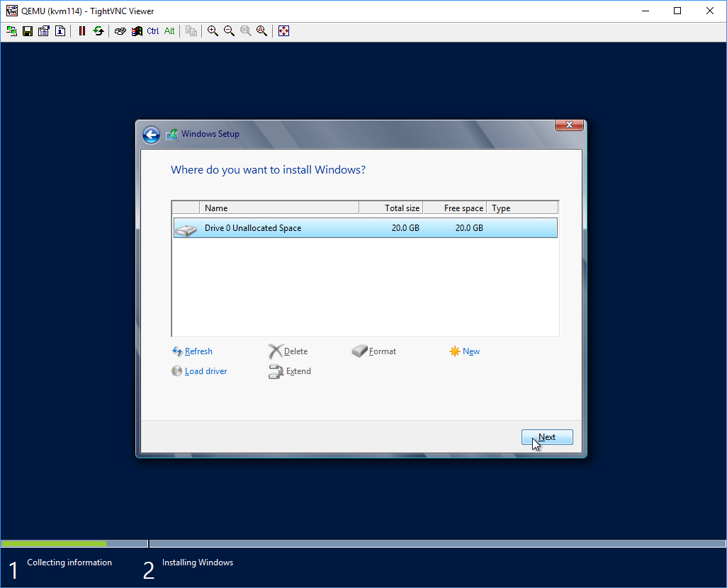Click the Load driver disc icon
Viewport: 727px width, 588px height.
click(x=176, y=371)
